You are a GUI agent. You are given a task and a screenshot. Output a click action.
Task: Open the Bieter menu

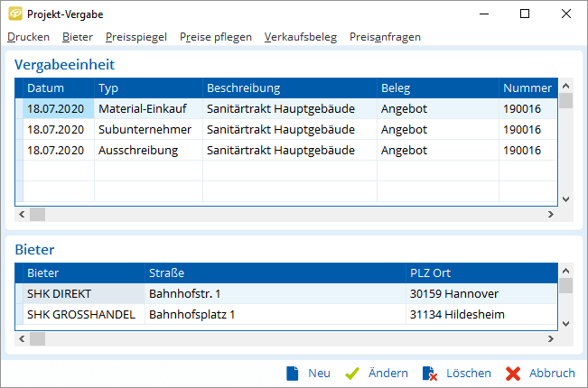tap(78, 37)
